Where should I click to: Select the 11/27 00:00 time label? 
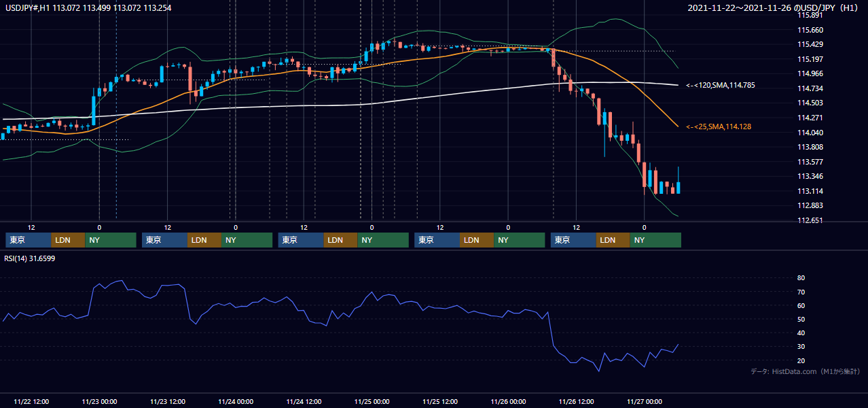pyautogui.click(x=645, y=401)
